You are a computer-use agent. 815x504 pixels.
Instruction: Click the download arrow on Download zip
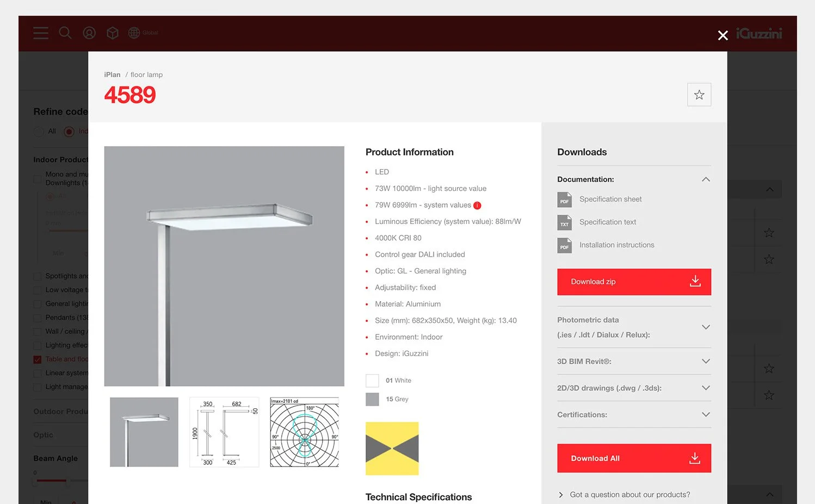tap(695, 281)
